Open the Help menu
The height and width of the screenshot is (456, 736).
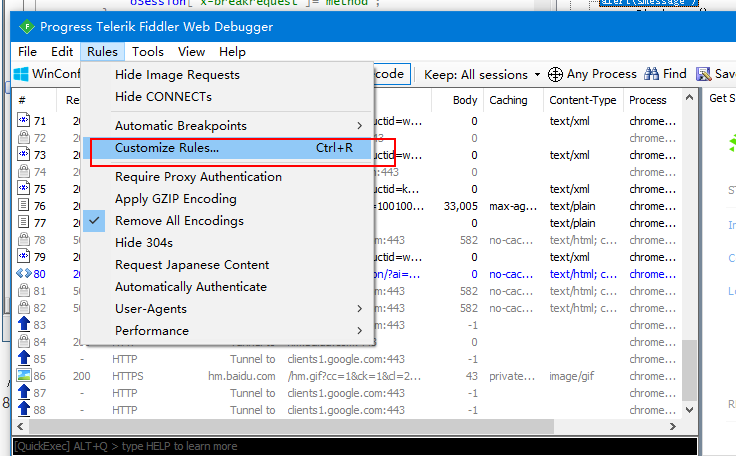click(x=232, y=52)
